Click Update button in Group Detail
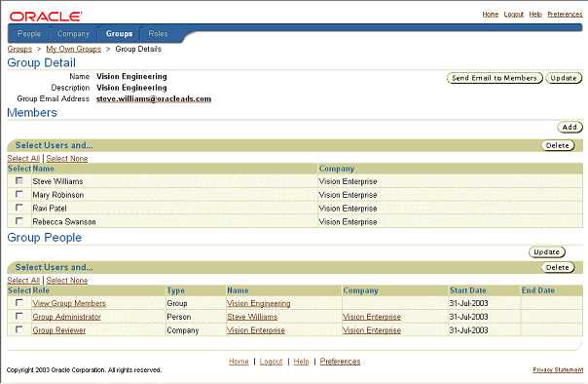Image resolution: width=588 pixels, height=384 pixels. pos(564,78)
